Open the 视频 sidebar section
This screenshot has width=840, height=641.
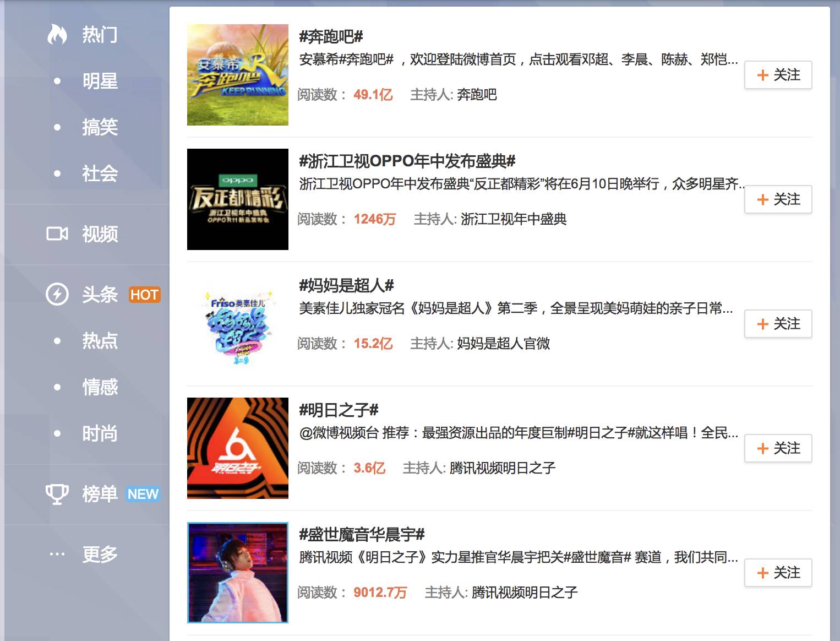tap(100, 234)
